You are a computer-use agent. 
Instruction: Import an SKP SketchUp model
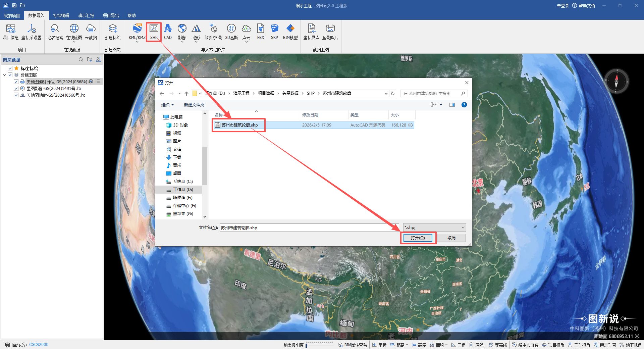274,32
